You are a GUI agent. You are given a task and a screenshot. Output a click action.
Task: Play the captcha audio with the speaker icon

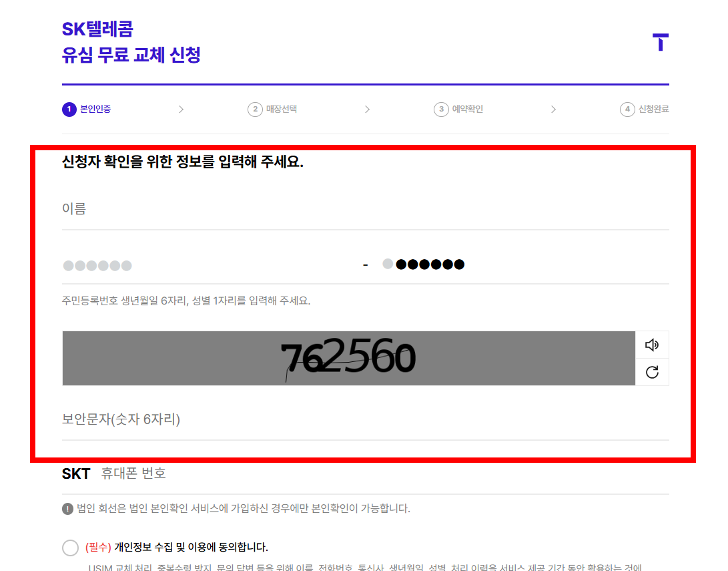652,345
